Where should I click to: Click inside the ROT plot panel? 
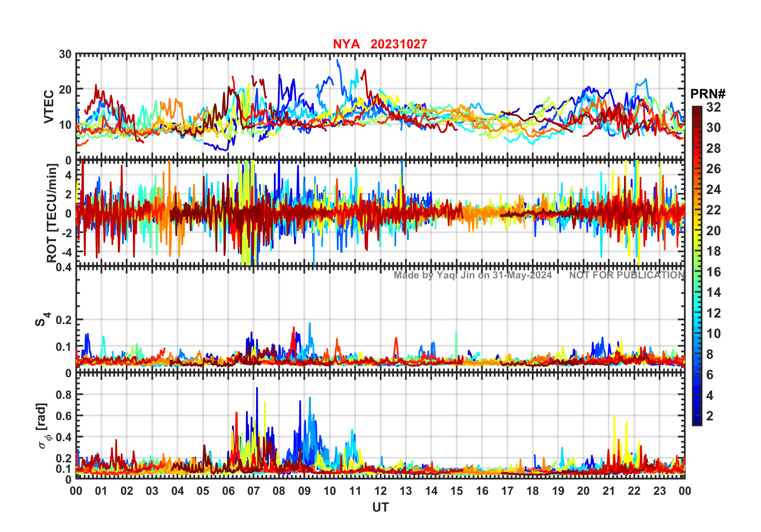point(380,213)
